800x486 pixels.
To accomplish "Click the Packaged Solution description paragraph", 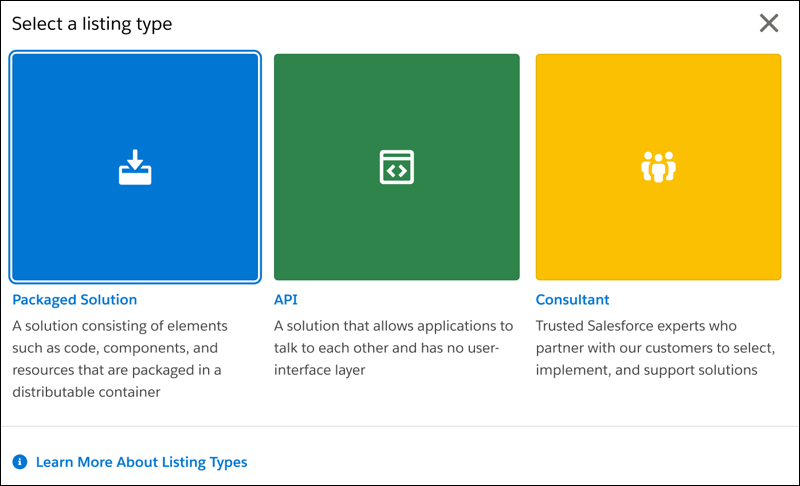I will click(x=120, y=359).
